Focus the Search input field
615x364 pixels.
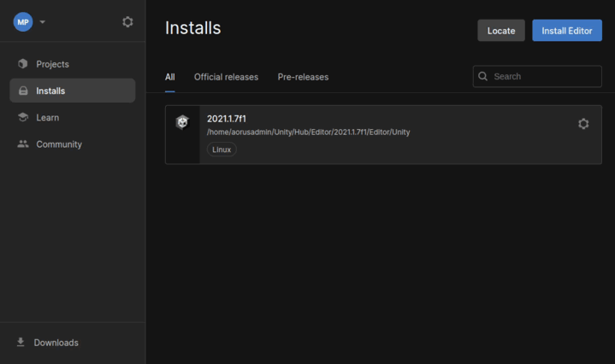[x=537, y=76]
